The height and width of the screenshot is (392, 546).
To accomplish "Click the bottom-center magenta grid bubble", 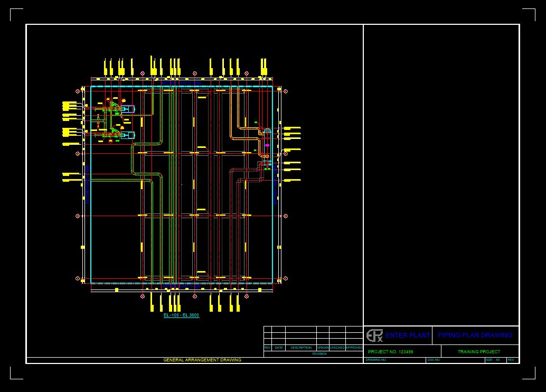I will 195,296.
